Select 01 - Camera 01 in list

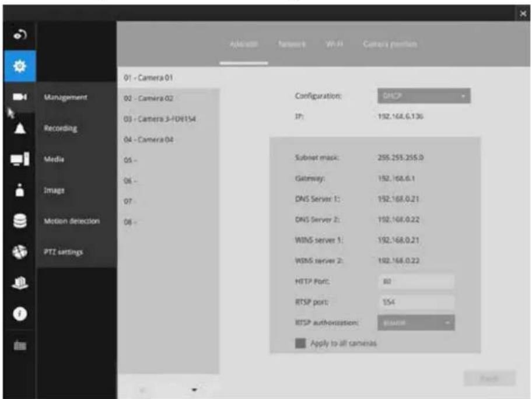tap(169, 78)
